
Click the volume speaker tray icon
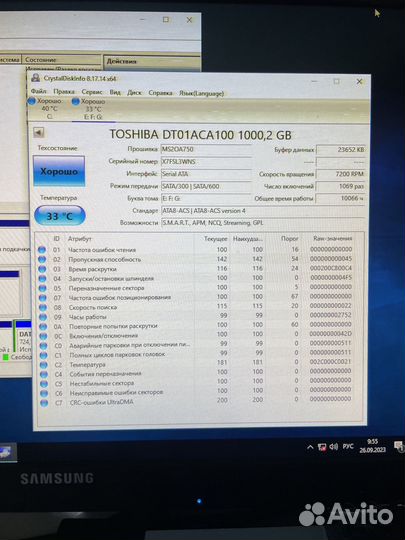click(333, 447)
